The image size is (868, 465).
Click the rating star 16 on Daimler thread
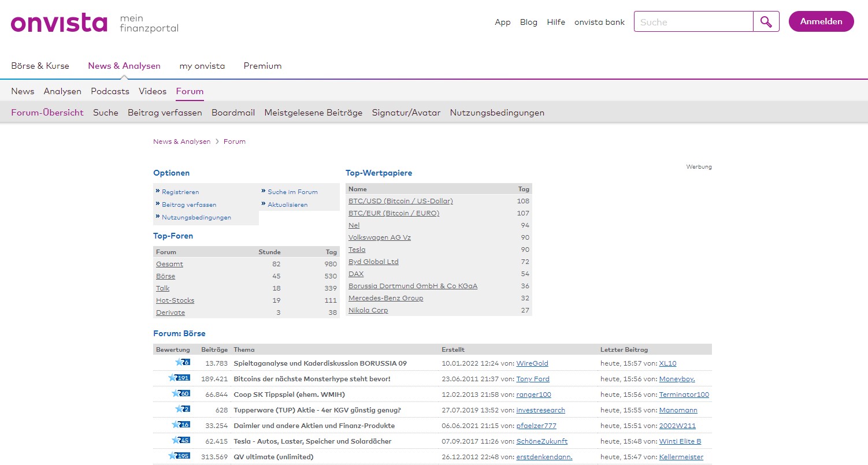180,425
